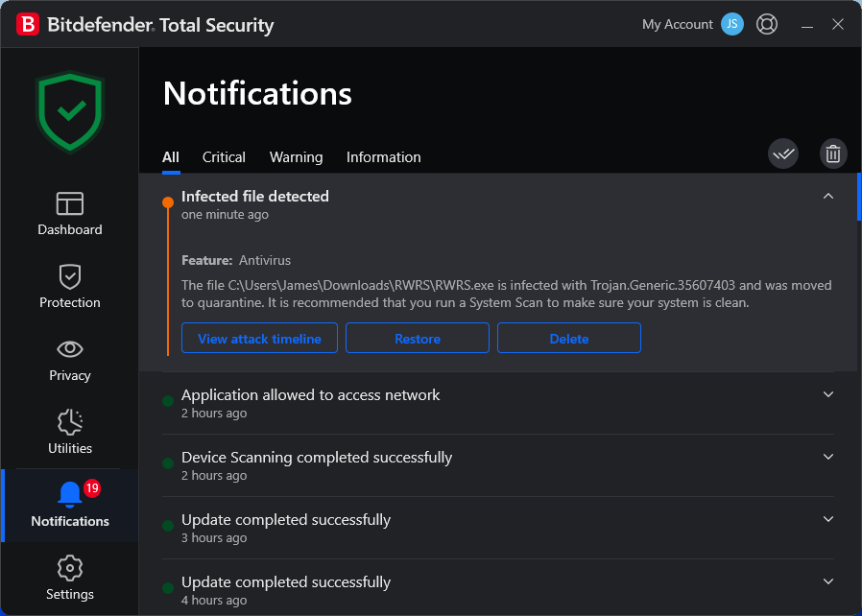Click 'Device Scanning completed successfully' title
Screen dimensions: 862x616
[x=317, y=457]
